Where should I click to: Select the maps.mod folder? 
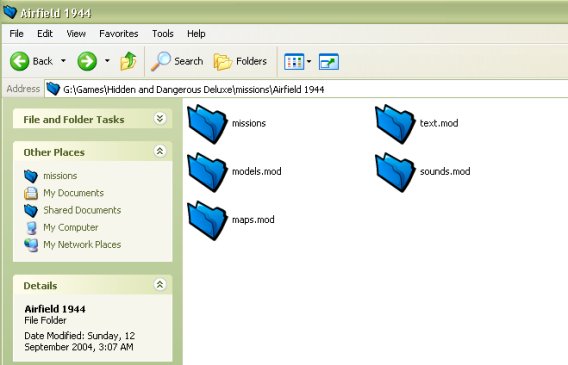pyautogui.click(x=231, y=220)
